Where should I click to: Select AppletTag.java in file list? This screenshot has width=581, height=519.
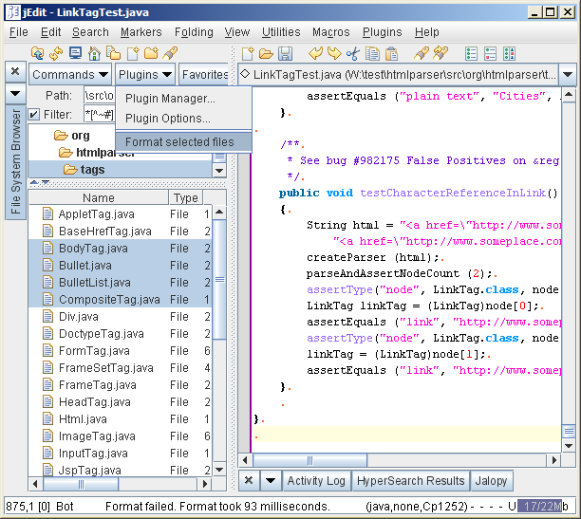point(120,214)
